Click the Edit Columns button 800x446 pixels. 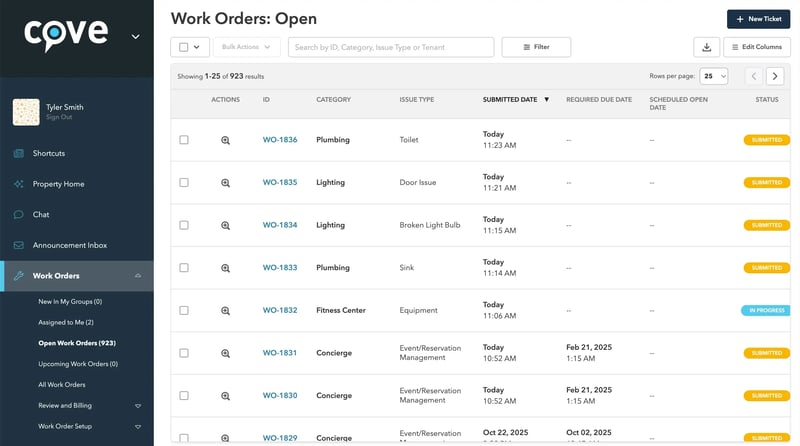[x=757, y=47]
